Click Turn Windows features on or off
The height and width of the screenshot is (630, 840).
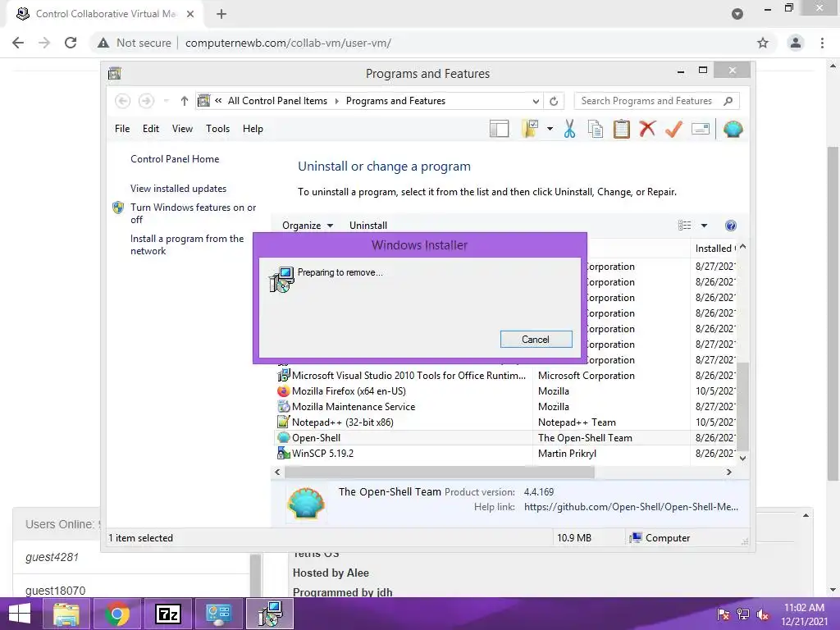click(193, 213)
